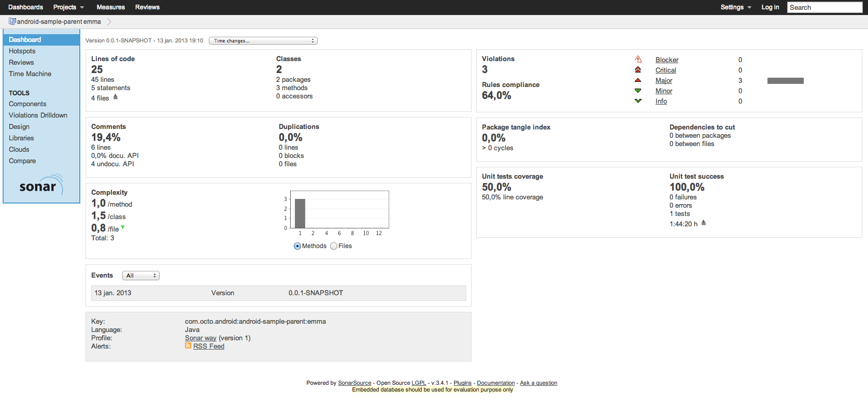Click the 50,0% unit tests coverage value
The height and width of the screenshot is (419, 868).
tap(496, 187)
